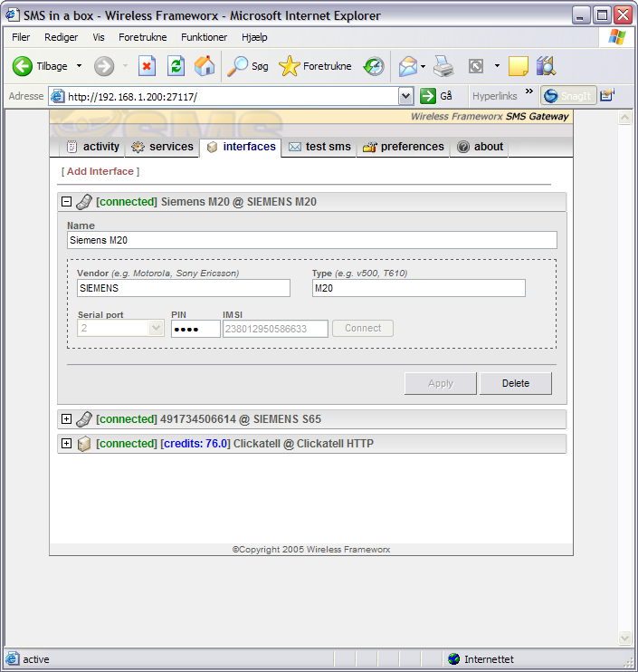
Task: Click the Vendor field containing SIEMENS
Action: (x=184, y=288)
